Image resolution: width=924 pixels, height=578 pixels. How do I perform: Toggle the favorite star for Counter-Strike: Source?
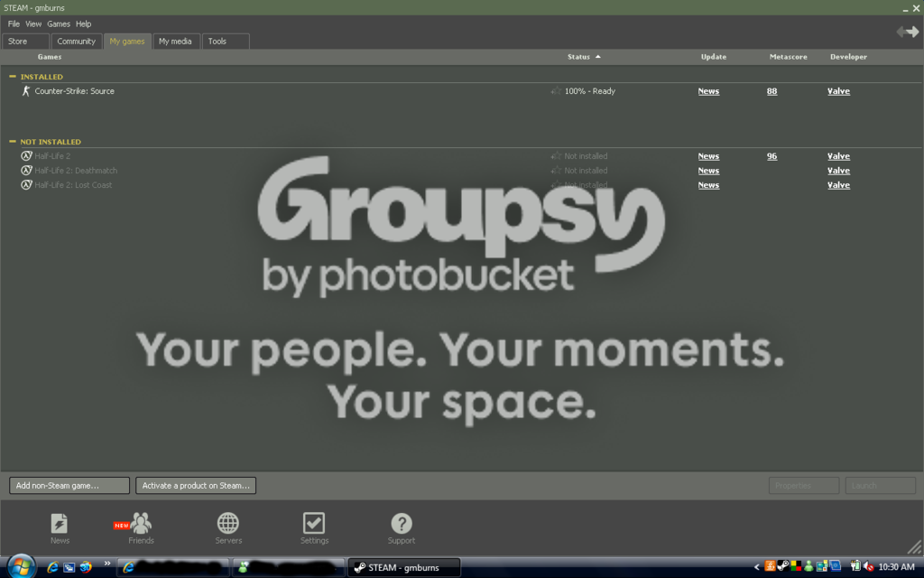(556, 91)
